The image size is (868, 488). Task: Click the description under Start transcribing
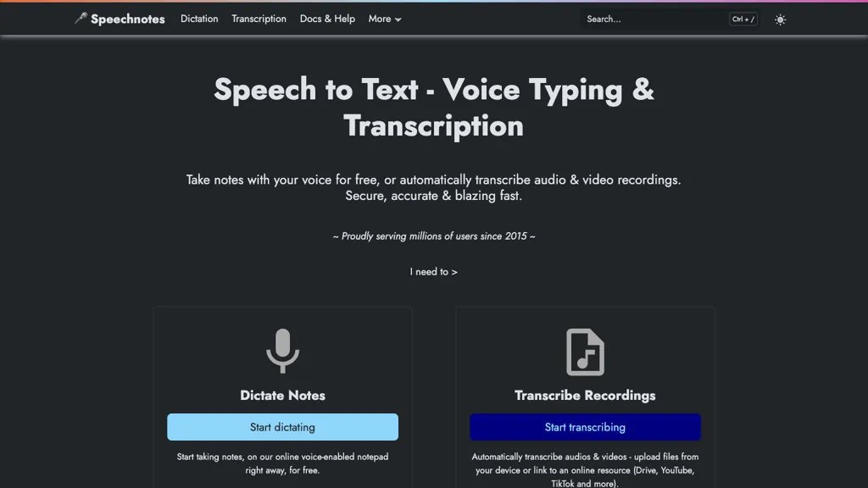(585, 469)
